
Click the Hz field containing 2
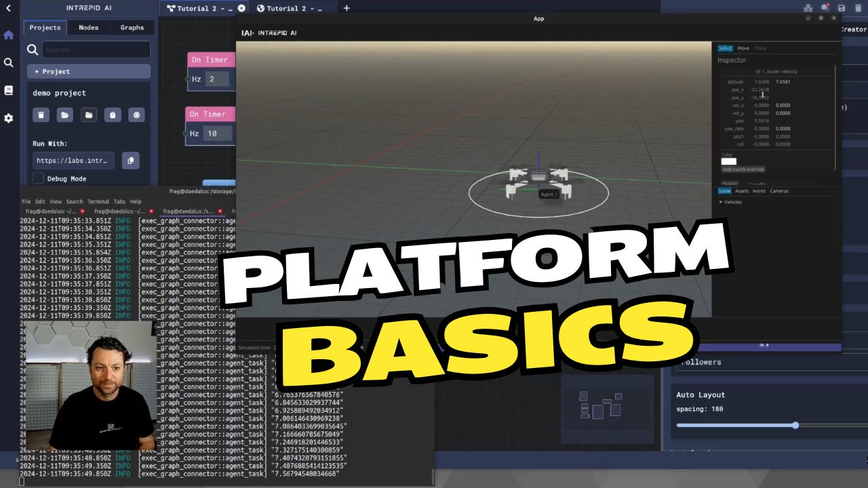[218, 79]
